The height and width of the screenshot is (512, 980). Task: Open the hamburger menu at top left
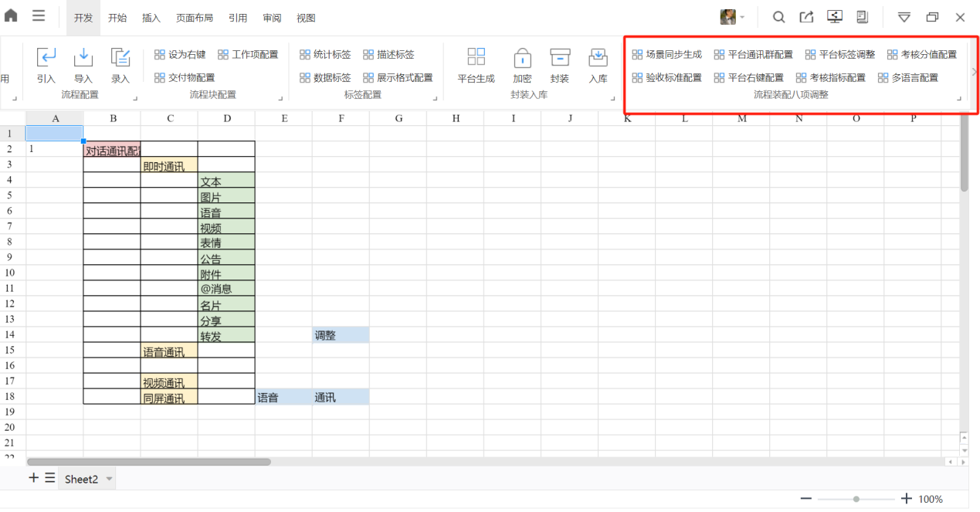[x=39, y=16]
